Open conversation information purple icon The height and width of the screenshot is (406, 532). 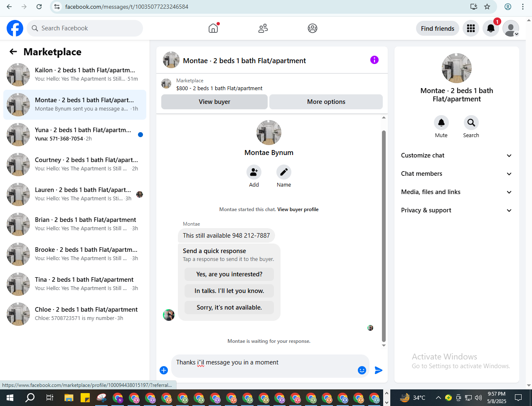374,60
